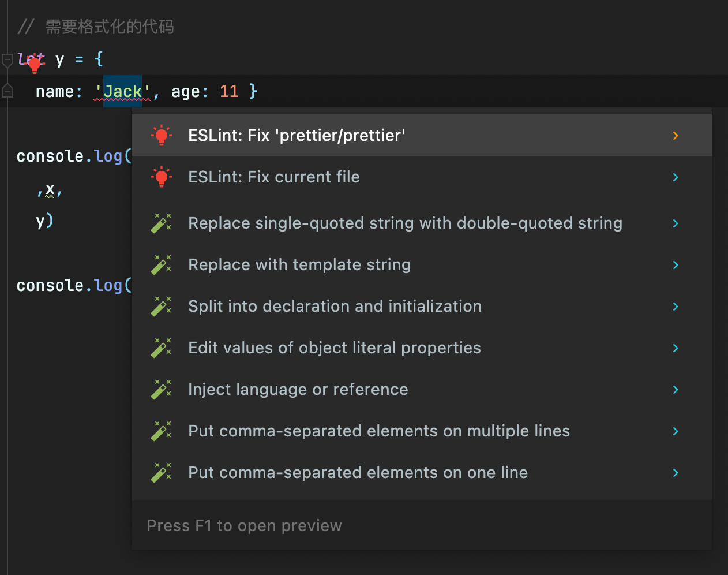Select Replace with template string
Image resolution: width=728 pixels, height=575 pixels.
click(x=422, y=264)
